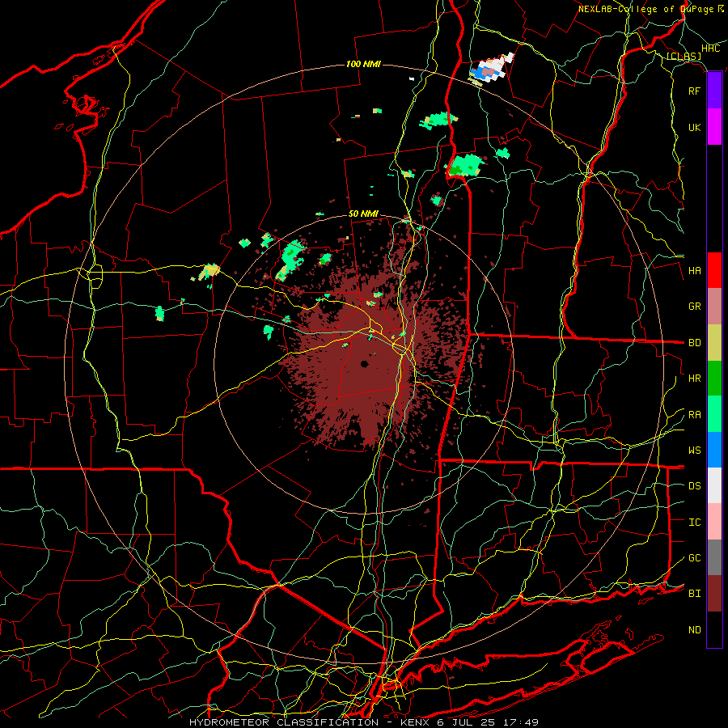
Task: Pick the RA light green legend swatch
Action: pos(714,414)
